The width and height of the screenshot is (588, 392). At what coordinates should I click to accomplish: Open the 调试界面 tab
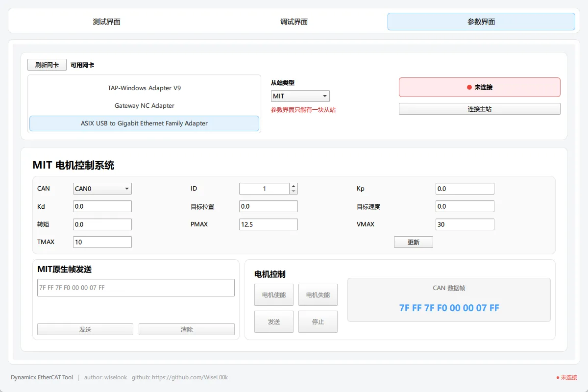[x=294, y=22]
